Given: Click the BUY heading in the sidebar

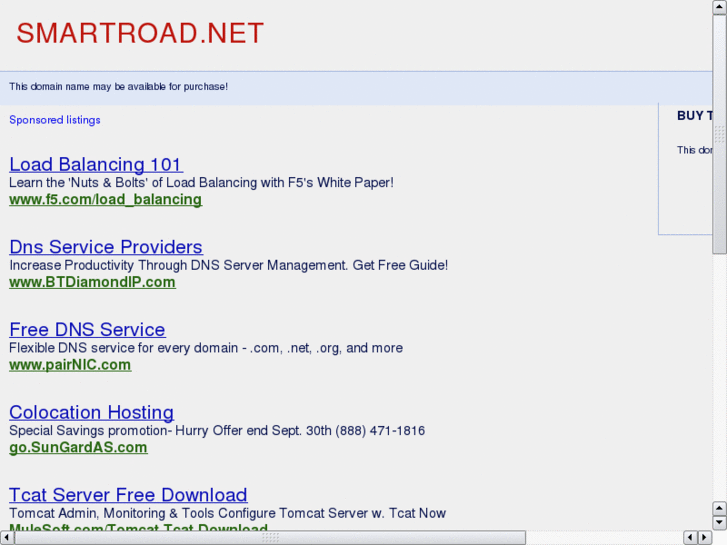Looking at the screenshot, I should (695, 115).
